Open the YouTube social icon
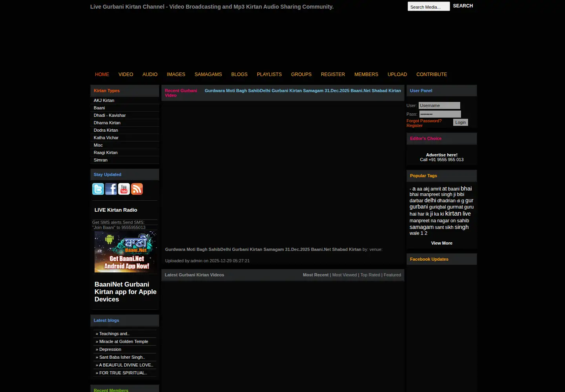This screenshot has width=565, height=392. point(124,189)
